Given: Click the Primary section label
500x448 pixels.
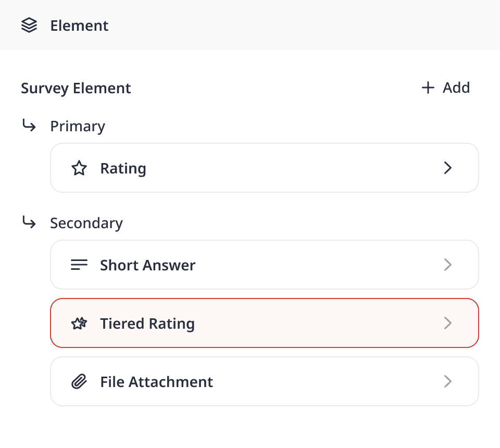Looking at the screenshot, I should pyautogui.click(x=78, y=126).
